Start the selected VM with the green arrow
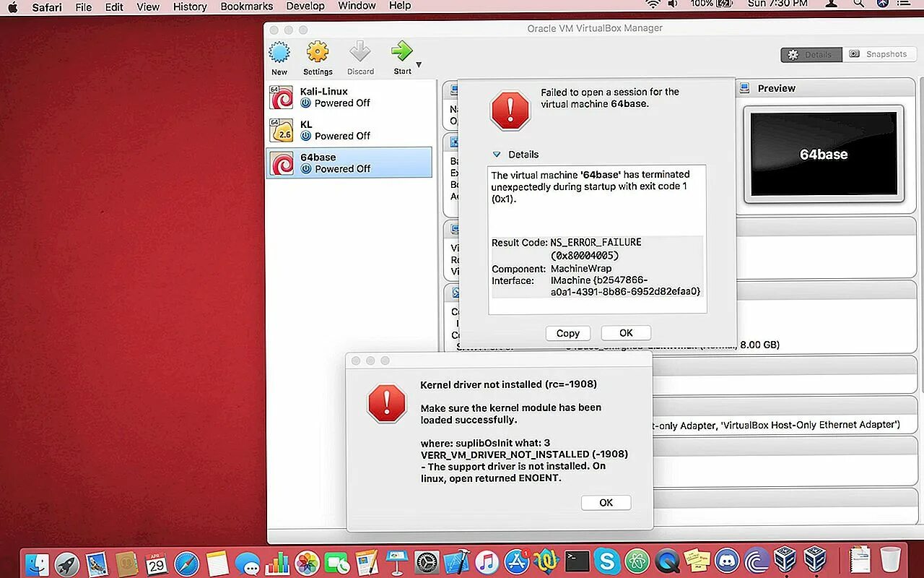Image resolution: width=924 pixels, height=578 pixels. pyautogui.click(x=402, y=58)
